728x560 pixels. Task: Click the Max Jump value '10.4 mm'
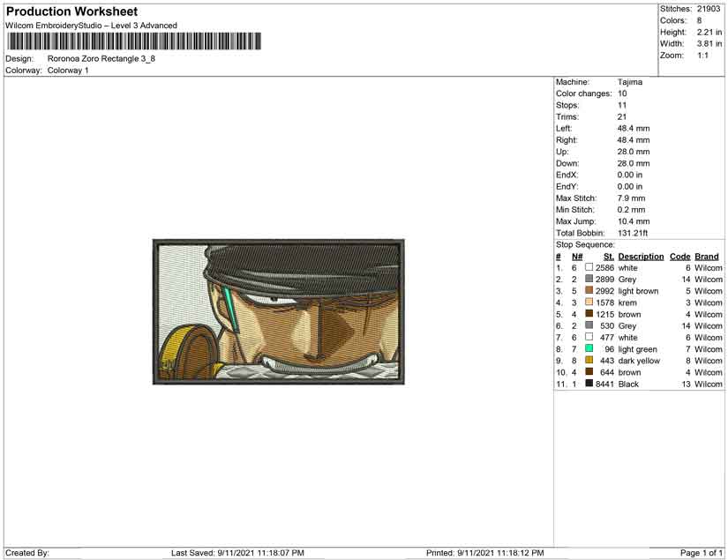coord(634,221)
